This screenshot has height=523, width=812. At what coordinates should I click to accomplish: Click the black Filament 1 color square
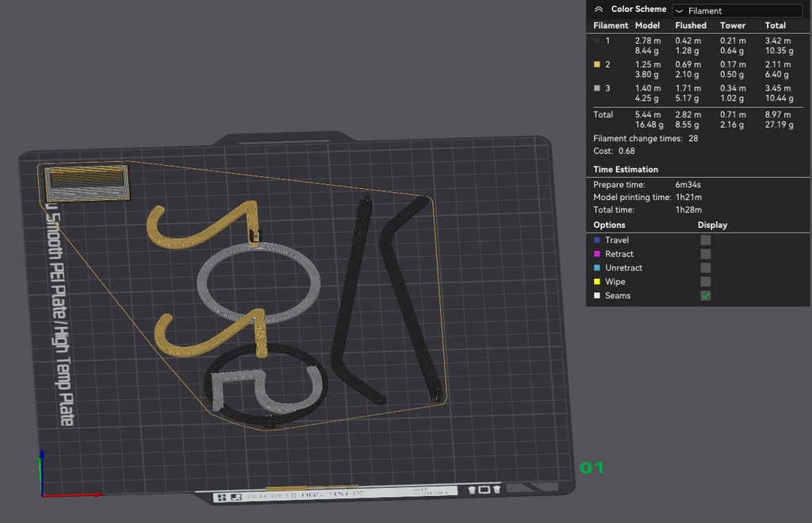pos(597,40)
